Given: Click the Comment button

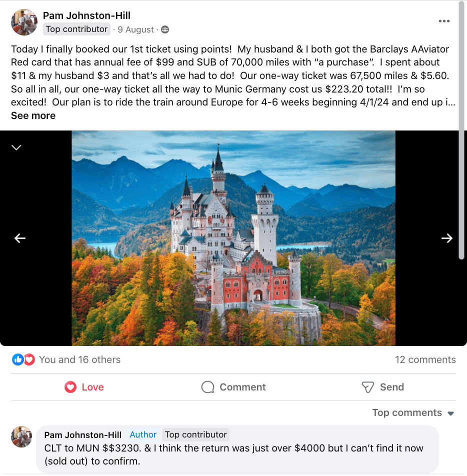Looking at the screenshot, I should click(x=233, y=387).
